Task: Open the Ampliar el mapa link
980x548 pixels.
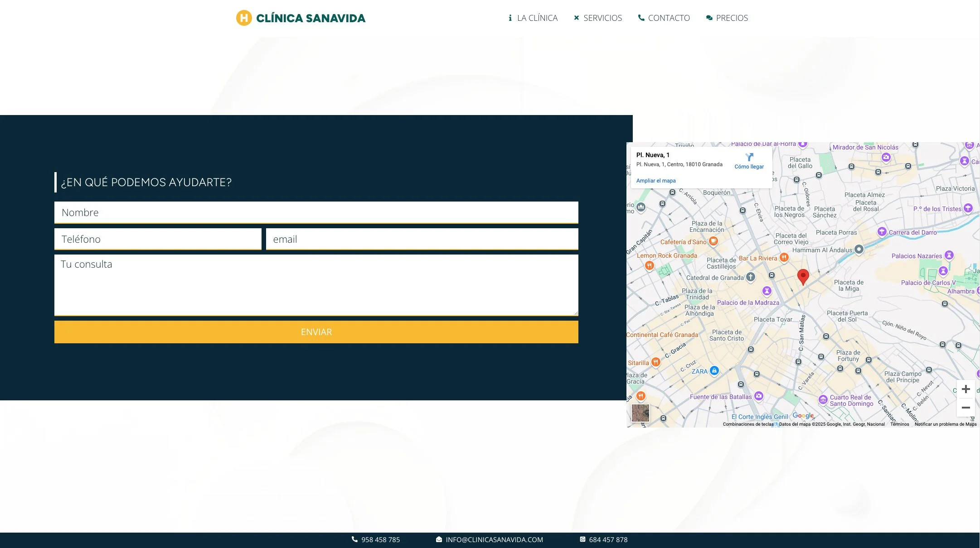Action: pyautogui.click(x=655, y=180)
